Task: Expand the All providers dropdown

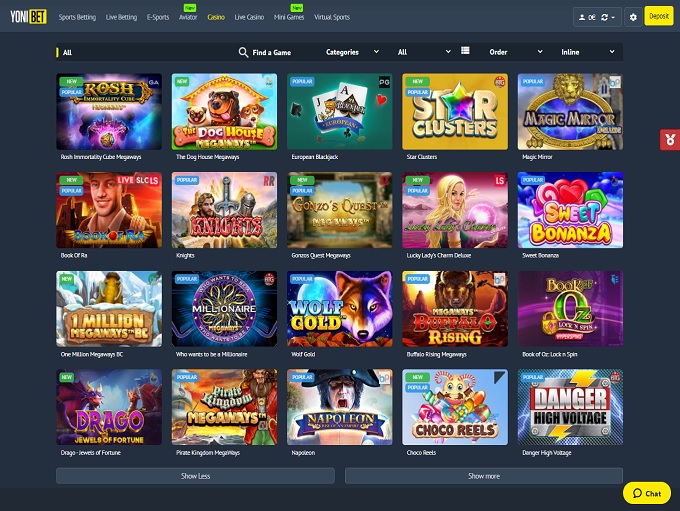Action: point(424,52)
